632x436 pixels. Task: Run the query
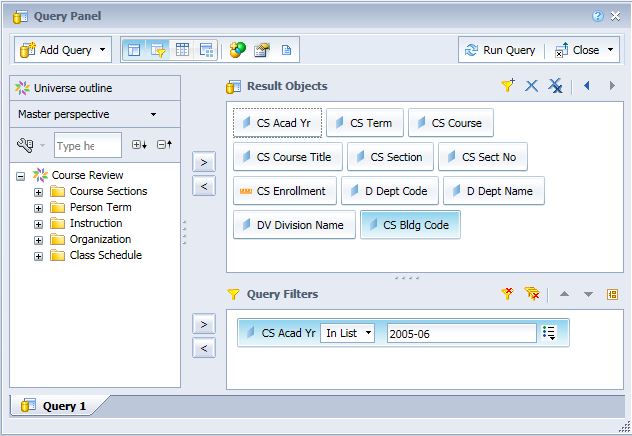500,50
